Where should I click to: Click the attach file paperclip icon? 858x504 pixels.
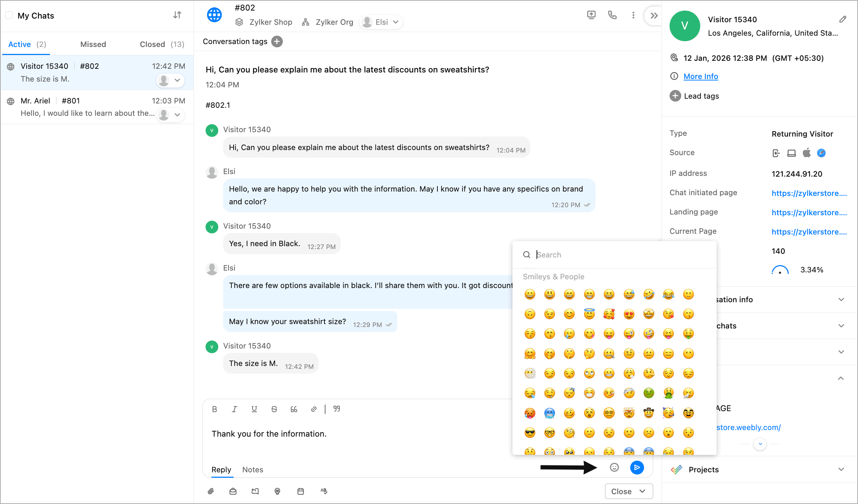click(211, 491)
